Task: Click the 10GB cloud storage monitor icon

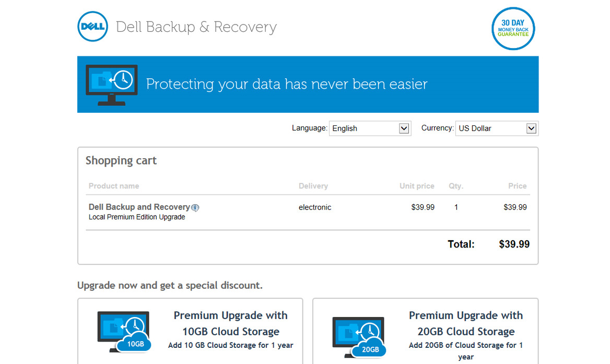Action: 124,332
